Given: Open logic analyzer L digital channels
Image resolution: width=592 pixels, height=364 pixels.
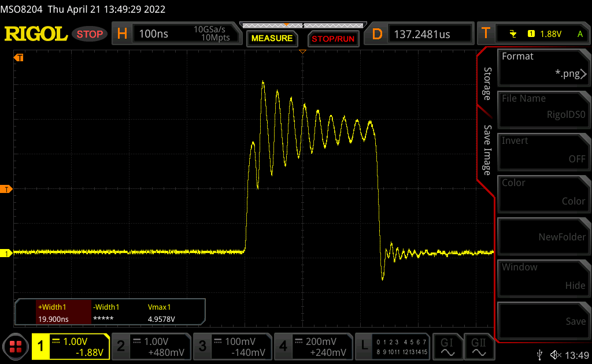Looking at the screenshot, I should pos(393,346).
